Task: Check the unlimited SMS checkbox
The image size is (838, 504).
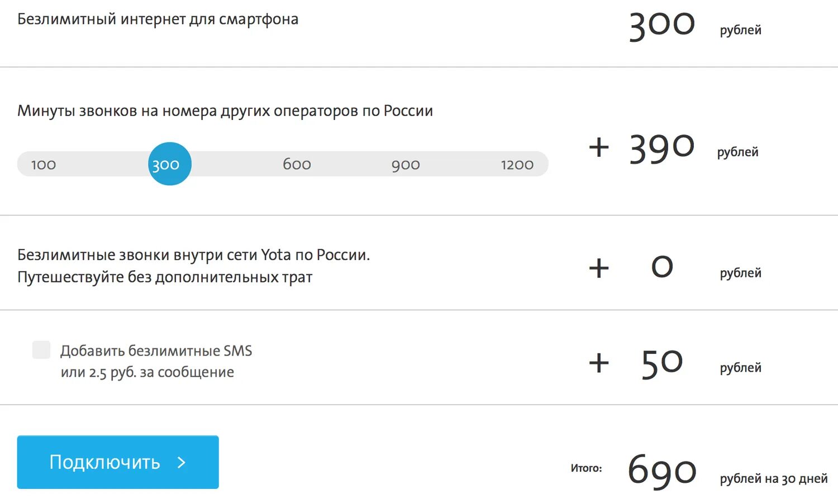Action: [x=41, y=350]
